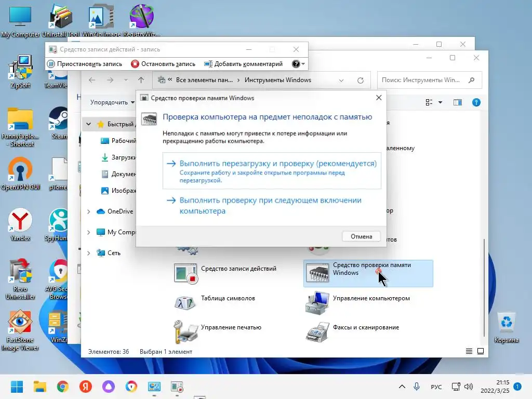Launch OpenVPN GUI desktop icon
The image size is (532, 399).
[x=20, y=174]
